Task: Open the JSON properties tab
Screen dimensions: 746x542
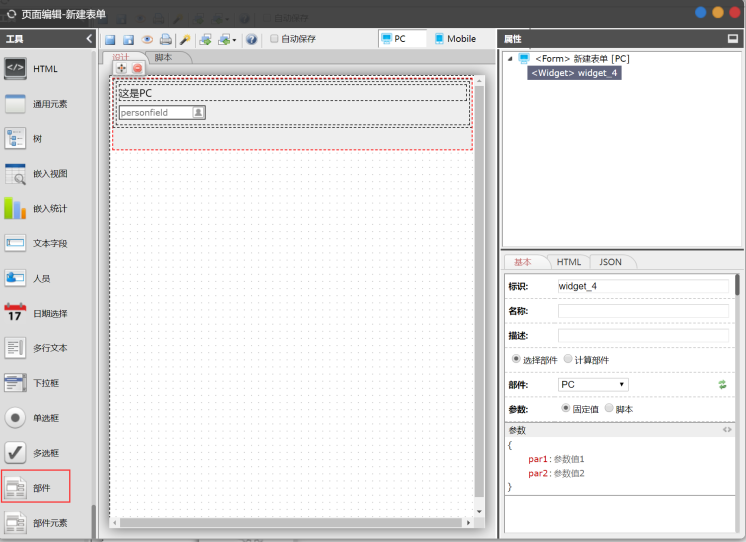Action: tap(610, 262)
